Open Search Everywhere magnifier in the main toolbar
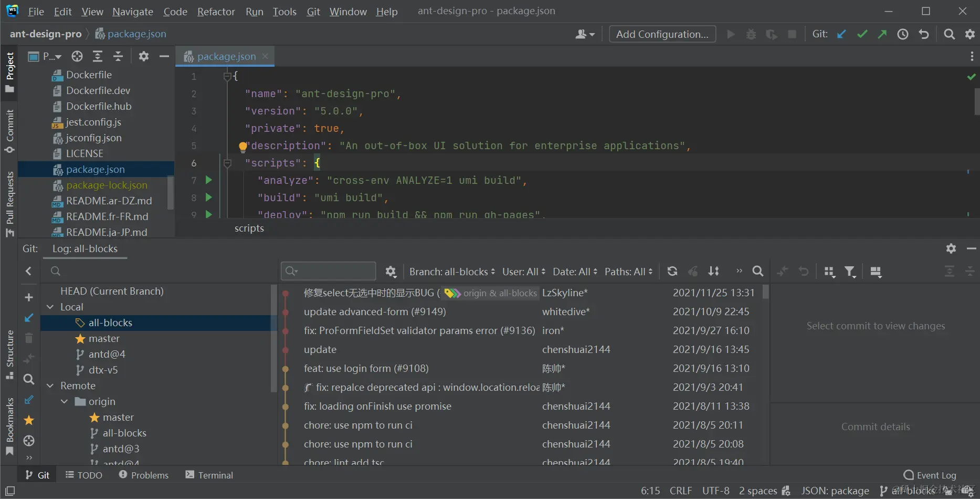Image resolution: width=980 pixels, height=499 pixels. pos(949,34)
